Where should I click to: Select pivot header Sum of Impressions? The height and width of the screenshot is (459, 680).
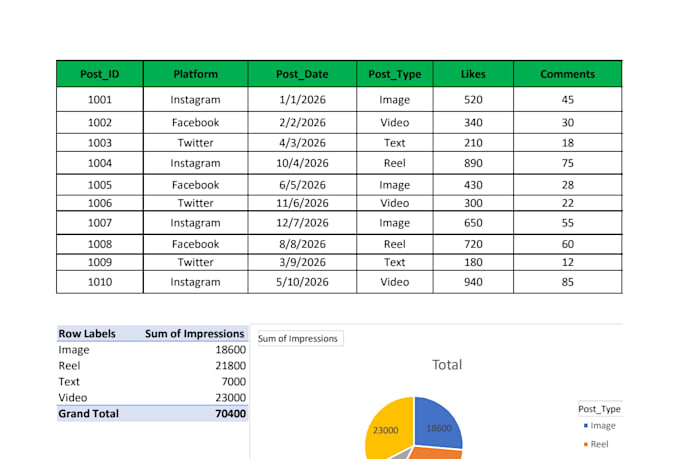[195, 334]
